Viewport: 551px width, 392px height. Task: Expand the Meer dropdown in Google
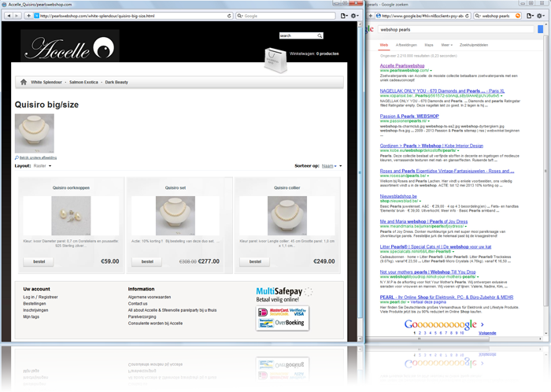[x=446, y=45]
